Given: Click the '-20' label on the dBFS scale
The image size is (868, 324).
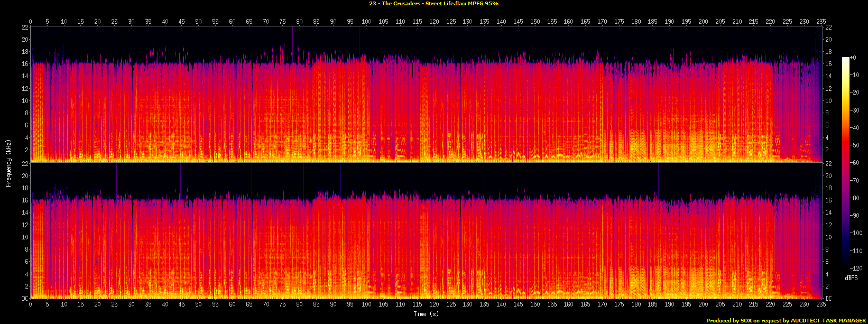Looking at the screenshot, I should click(x=855, y=92).
